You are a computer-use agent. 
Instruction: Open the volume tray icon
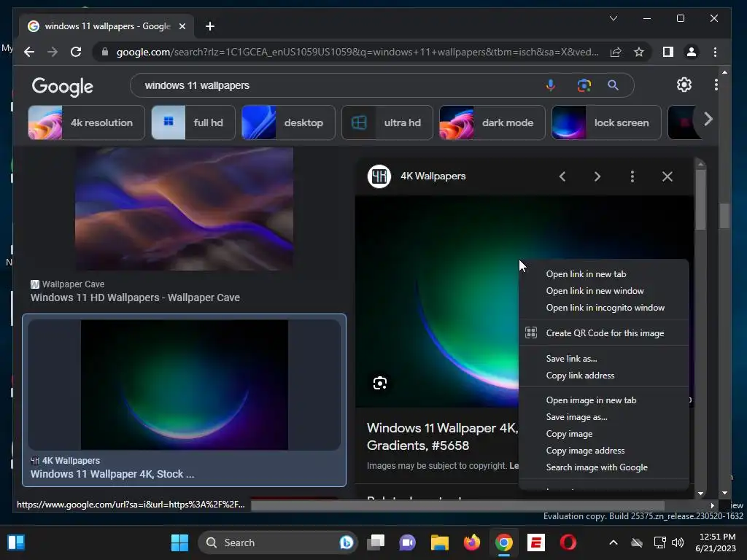click(678, 542)
